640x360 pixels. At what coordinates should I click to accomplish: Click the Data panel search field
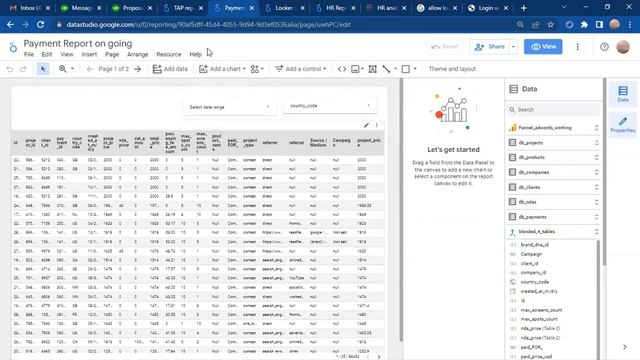[553, 109]
